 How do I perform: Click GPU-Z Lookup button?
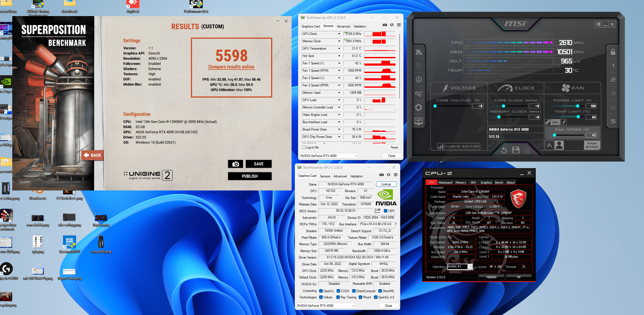click(386, 184)
